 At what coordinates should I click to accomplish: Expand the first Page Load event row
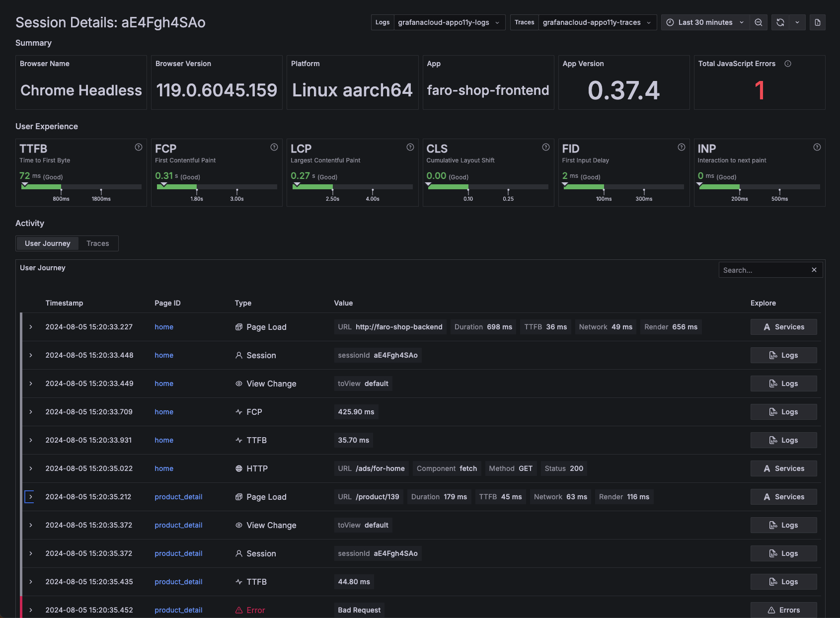tap(30, 327)
